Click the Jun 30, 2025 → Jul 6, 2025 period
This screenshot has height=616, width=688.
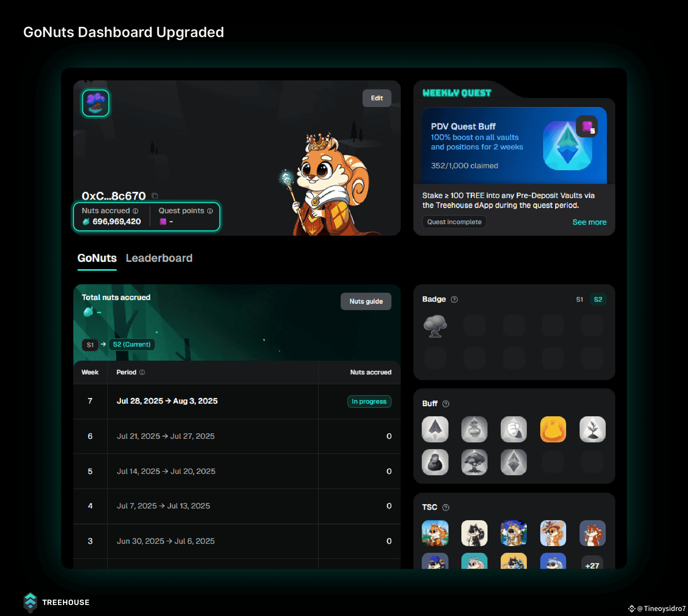coord(165,541)
